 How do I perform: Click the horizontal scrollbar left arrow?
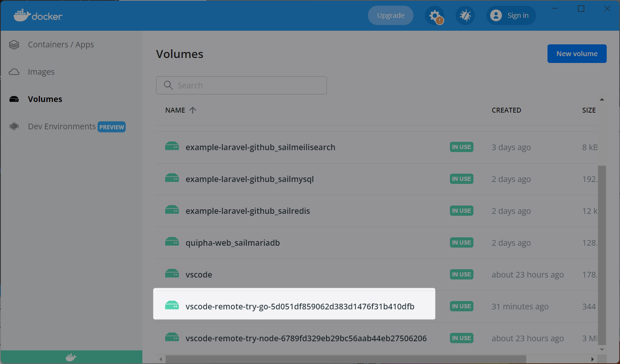pyautogui.click(x=161, y=359)
